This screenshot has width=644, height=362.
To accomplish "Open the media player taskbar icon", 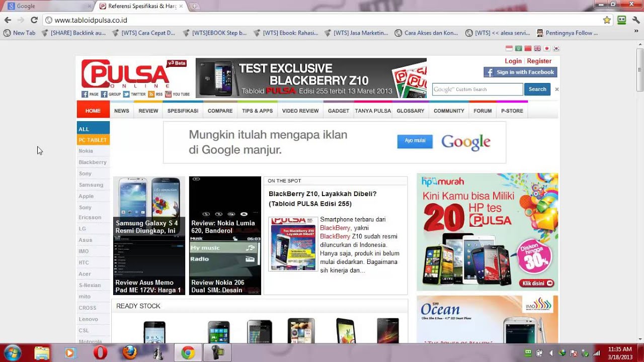I will (70, 353).
